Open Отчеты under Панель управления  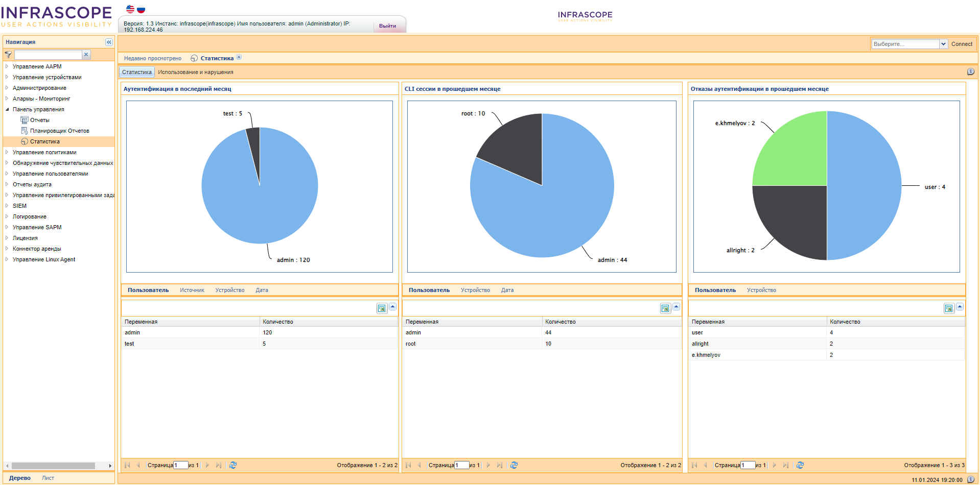click(40, 120)
